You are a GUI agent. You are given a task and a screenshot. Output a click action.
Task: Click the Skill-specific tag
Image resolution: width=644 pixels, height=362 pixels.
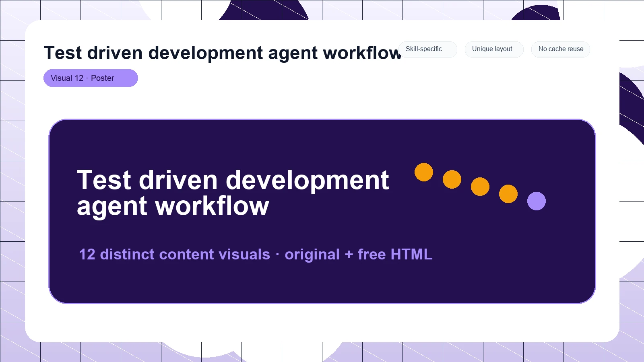427,49
